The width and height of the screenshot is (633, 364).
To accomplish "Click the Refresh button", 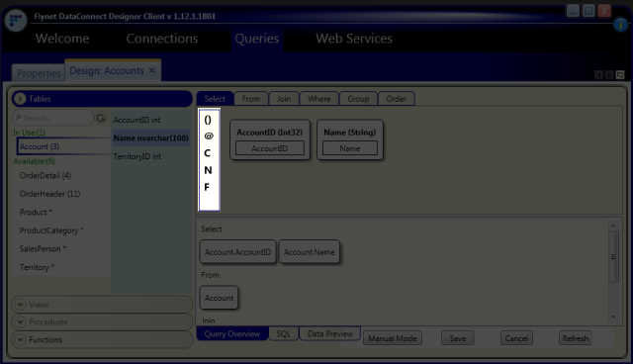I will pyautogui.click(x=576, y=338).
